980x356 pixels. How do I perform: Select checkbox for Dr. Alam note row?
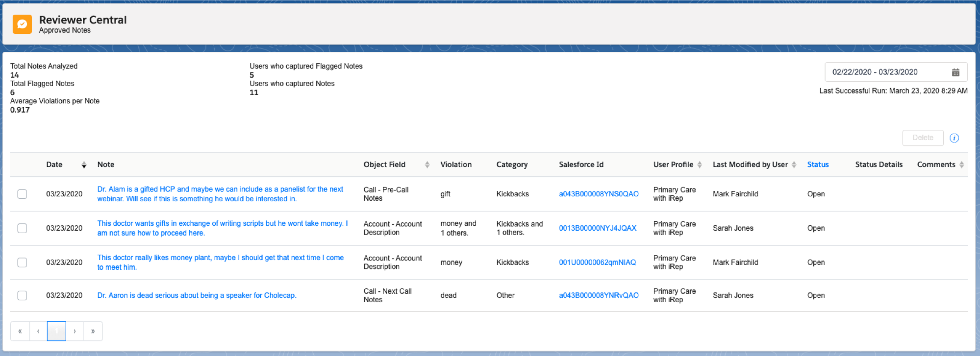[x=22, y=194]
